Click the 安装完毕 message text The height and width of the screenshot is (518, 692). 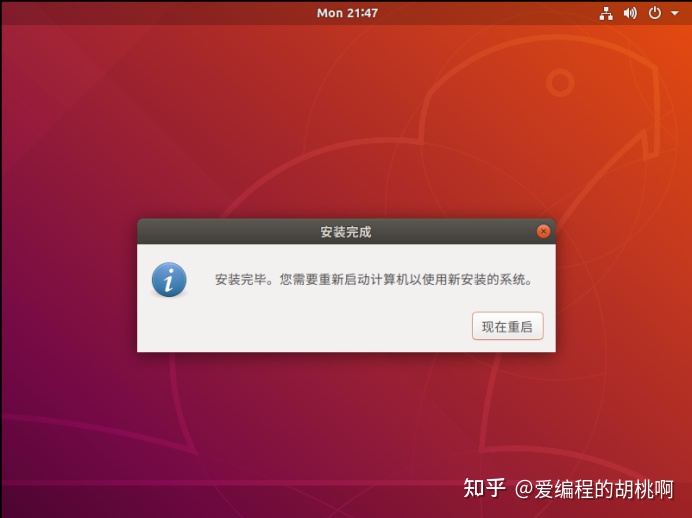click(374, 280)
